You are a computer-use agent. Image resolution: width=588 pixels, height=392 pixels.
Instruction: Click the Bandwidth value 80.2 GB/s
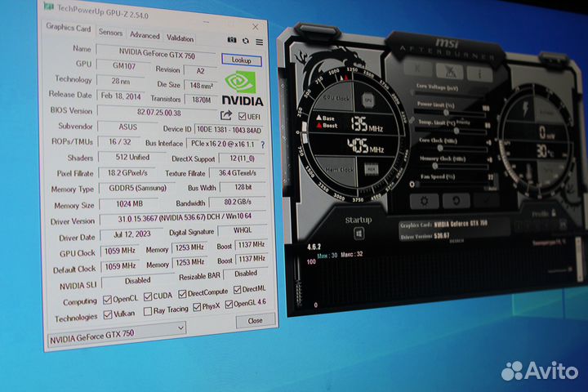pos(238,203)
